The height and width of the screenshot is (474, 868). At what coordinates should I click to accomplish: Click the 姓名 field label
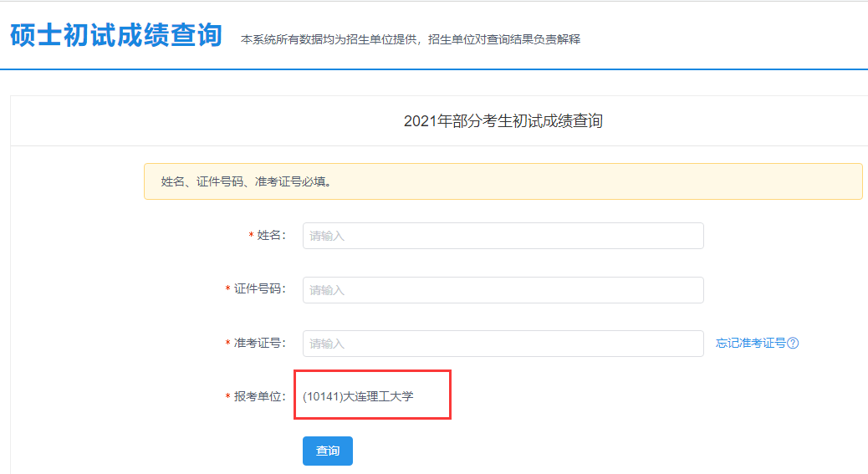click(271, 236)
